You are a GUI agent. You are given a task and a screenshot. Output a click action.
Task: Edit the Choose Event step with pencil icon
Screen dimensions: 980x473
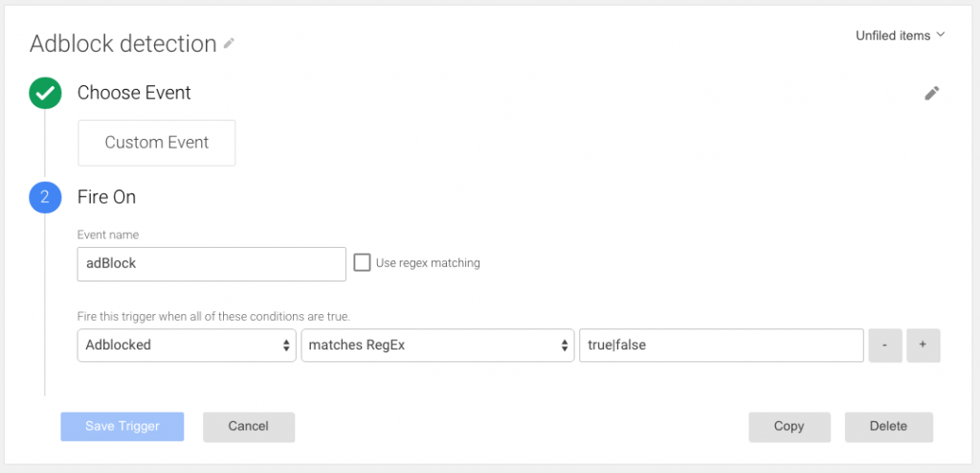pos(932,94)
